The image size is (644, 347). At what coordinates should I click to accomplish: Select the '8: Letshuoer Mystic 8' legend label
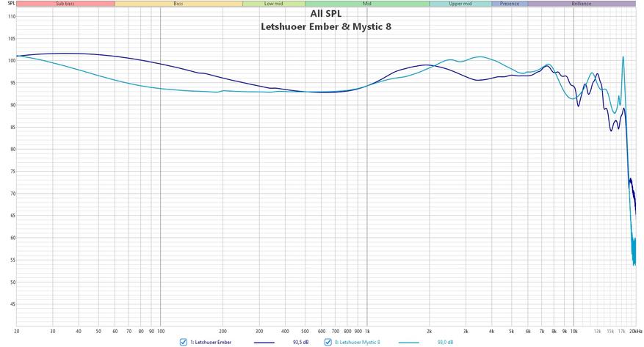click(x=358, y=342)
